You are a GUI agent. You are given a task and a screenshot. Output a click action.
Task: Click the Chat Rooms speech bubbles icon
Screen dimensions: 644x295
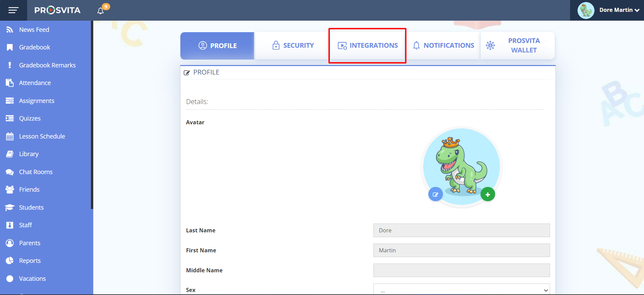[10, 172]
